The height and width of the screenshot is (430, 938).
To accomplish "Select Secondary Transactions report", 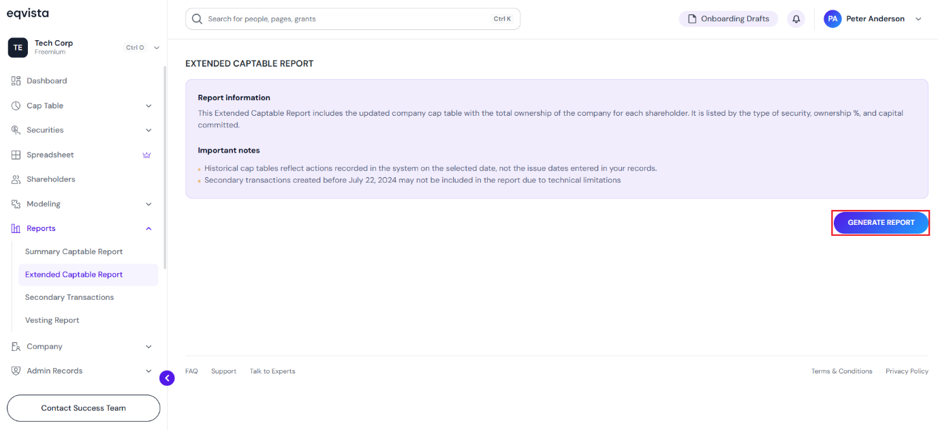I will click(69, 297).
